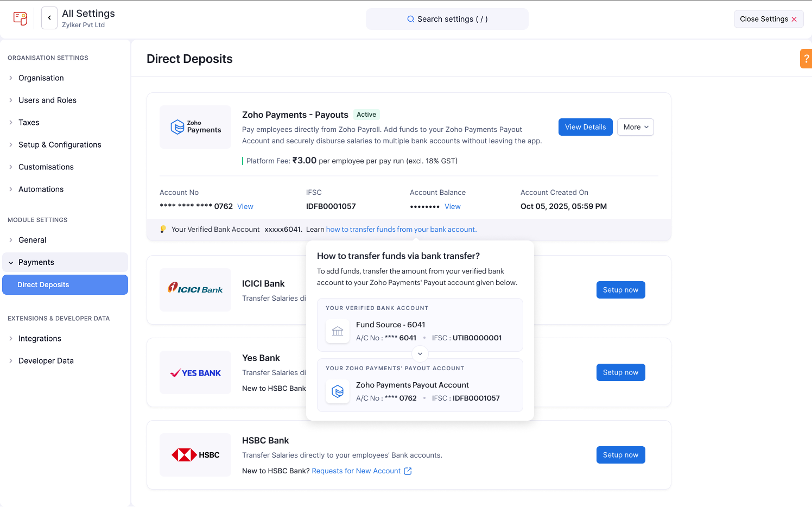This screenshot has width=812, height=507.
Task: Click the Yes Bank logo
Action: click(195, 372)
